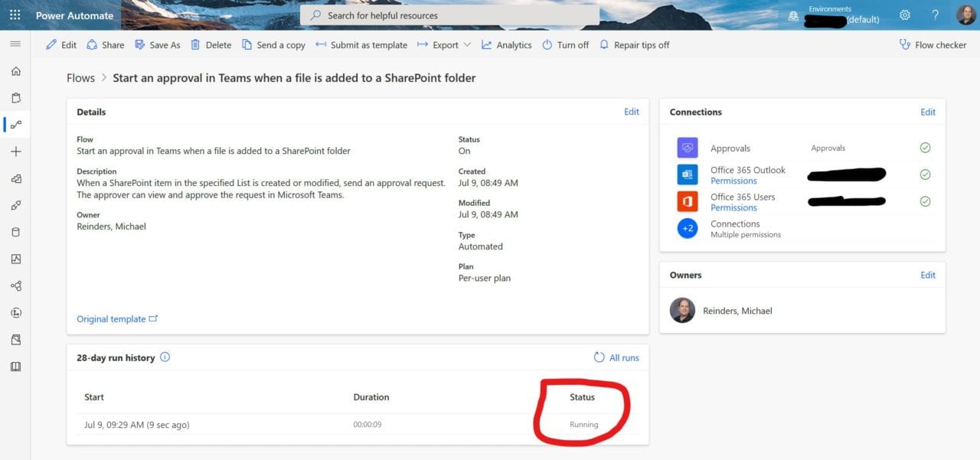The height and width of the screenshot is (460, 980).
Task: Open Action items clipboard icon in sidebar
Action: pyautogui.click(x=15, y=98)
